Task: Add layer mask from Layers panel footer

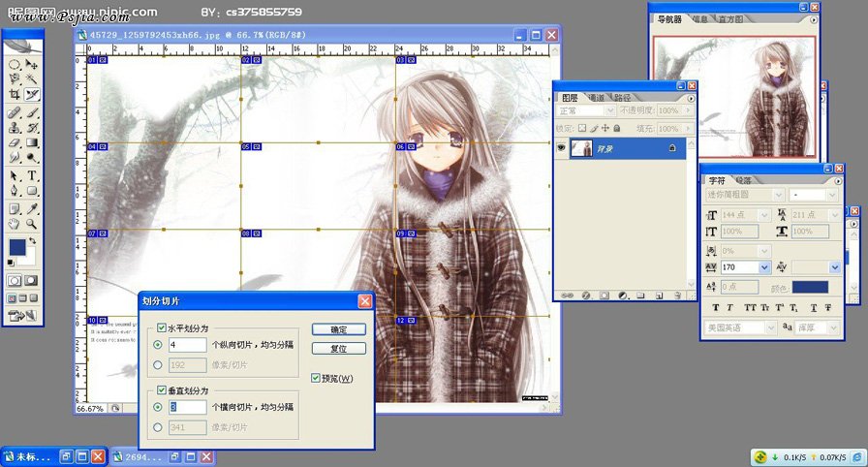Action: [604, 296]
